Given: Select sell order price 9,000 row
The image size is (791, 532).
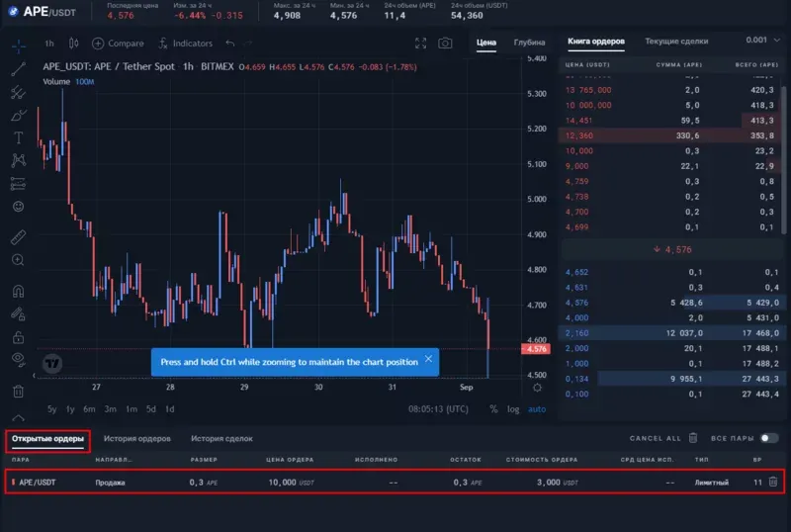Looking at the screenshot, I should [670, 166].
